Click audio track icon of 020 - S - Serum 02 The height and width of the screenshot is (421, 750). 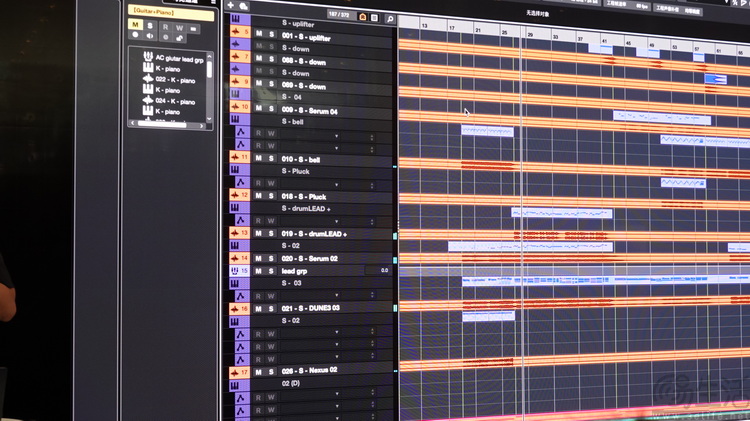(x=235, y=258)
